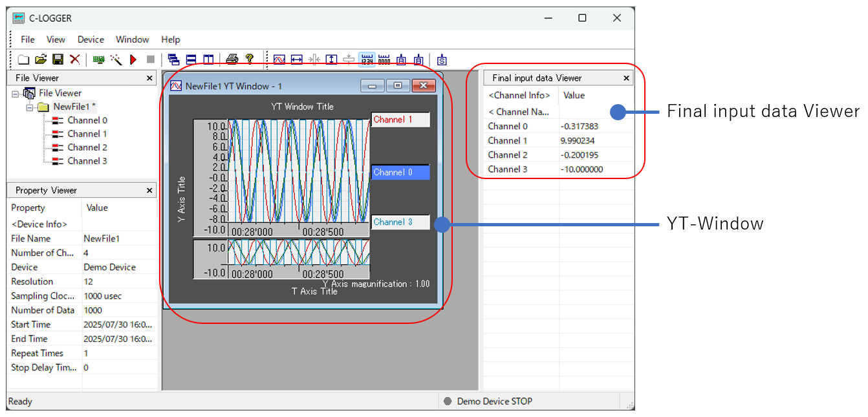The width and height of the screenshot is (868, 417).
Task: Collapse the NewFile1 folder node
Action: tap(30, 107)
